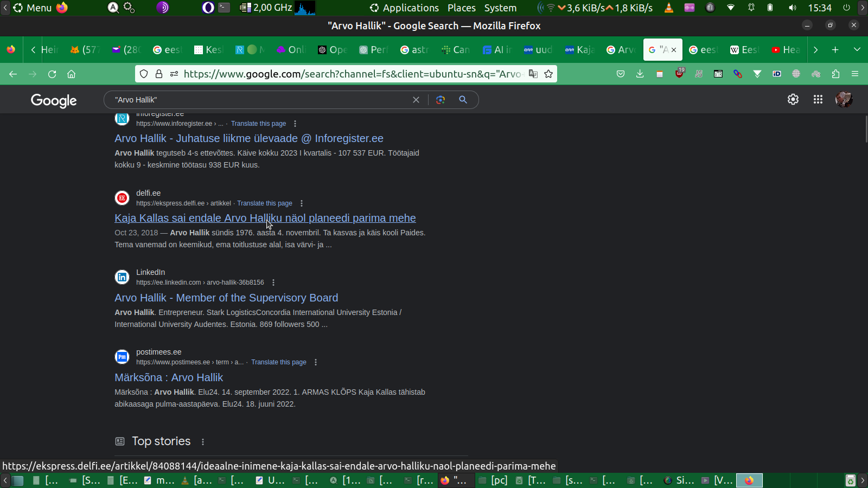Screen dimensions: 868x488
Task: Go back with the browser Back arrow
Action: (x=13, y=74)
